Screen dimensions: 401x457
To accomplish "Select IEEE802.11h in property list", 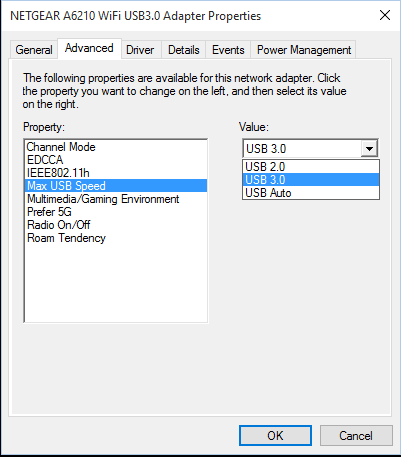I will click(x=116, y=173).
